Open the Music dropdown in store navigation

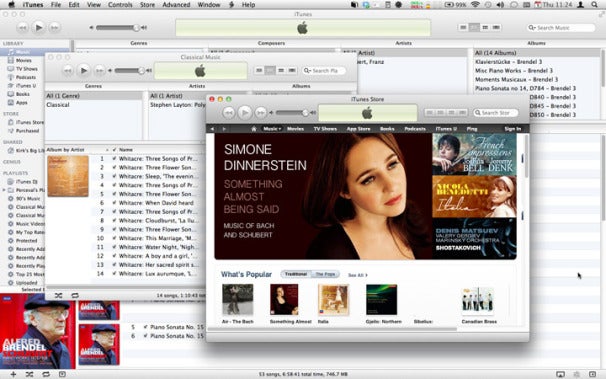pos(272,129)
